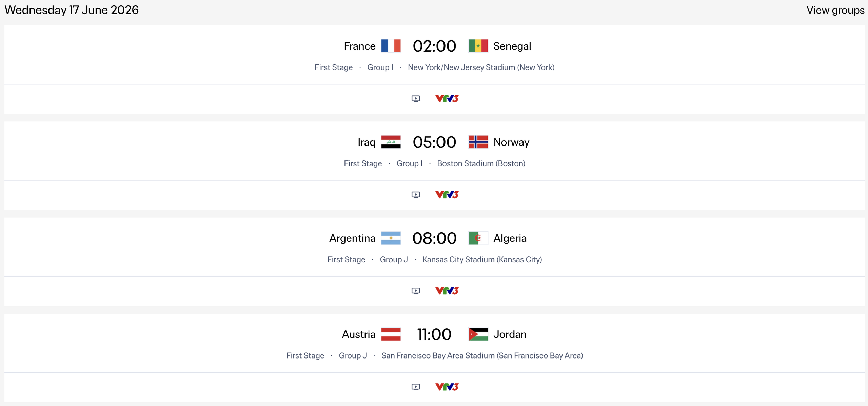
Task: Click the Jordan flag icon
Action: [x=478, y=334]
